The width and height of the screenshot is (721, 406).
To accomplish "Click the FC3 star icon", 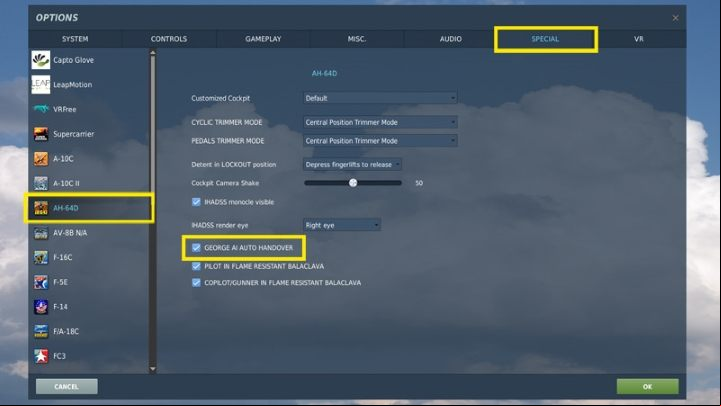I will 40,356.
